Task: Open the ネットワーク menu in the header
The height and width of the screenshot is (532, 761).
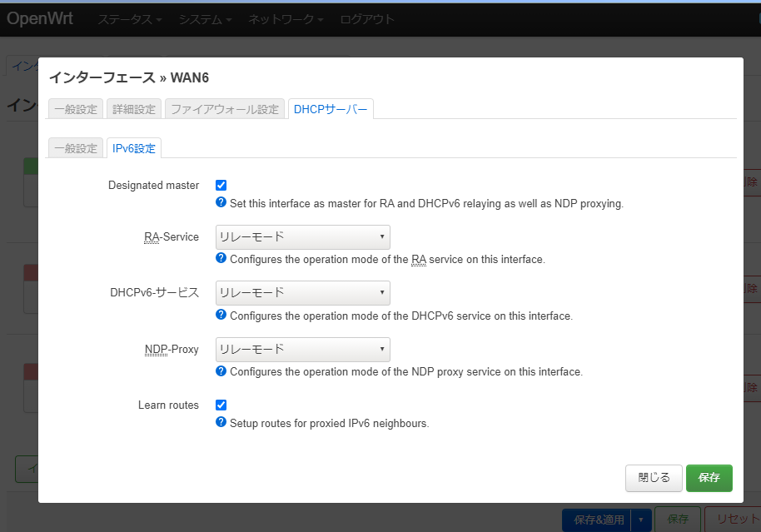Action: (x=286, y=19)
